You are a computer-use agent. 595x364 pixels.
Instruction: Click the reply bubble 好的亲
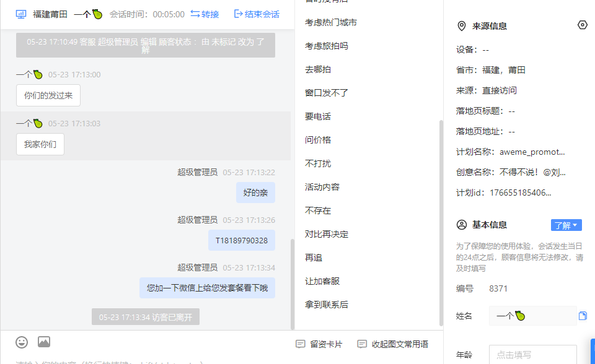255,193
